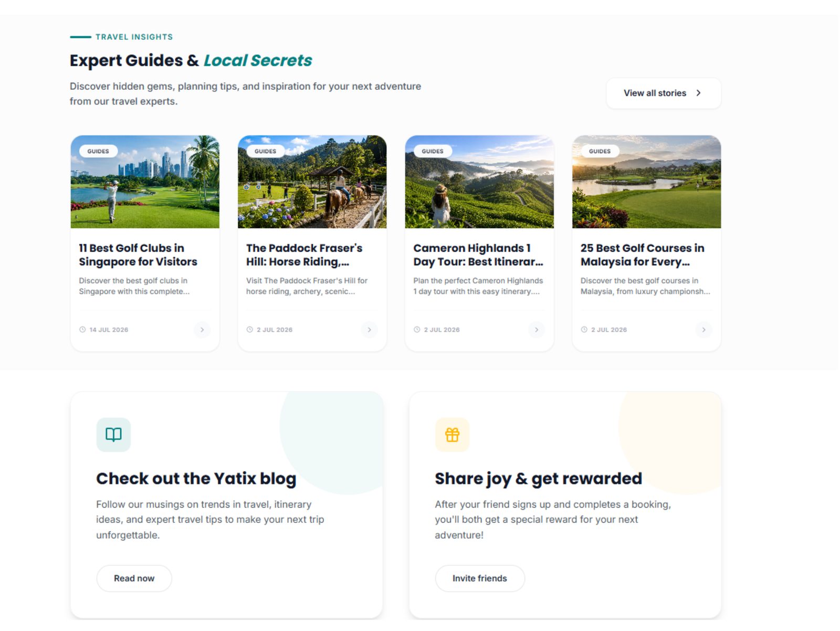The image size is (840, 631).
Task: Click Check out the Yatix blog heading
Action: click(196, 479)
